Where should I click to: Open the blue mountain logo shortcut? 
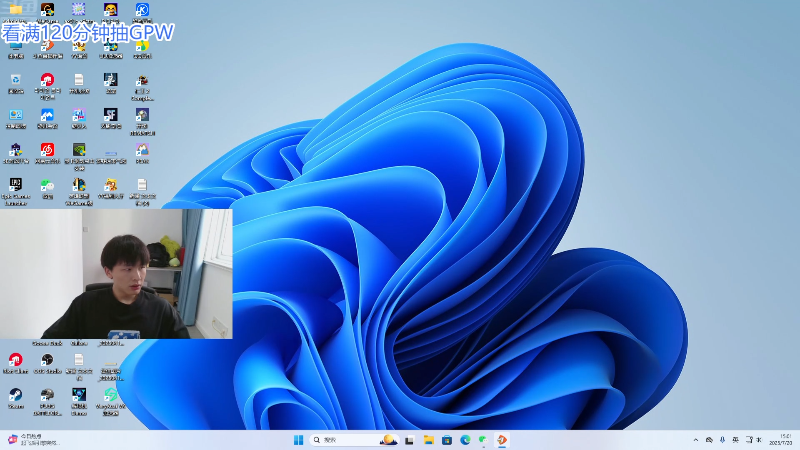[x=47, y=115]
